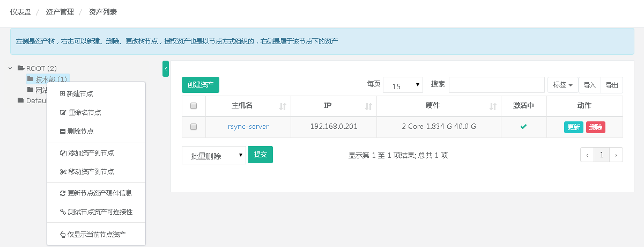Viewport: 644px width, 247px height.
Task: Open 资产管理 breadcrumb link
Action: (x=60, y=12)
